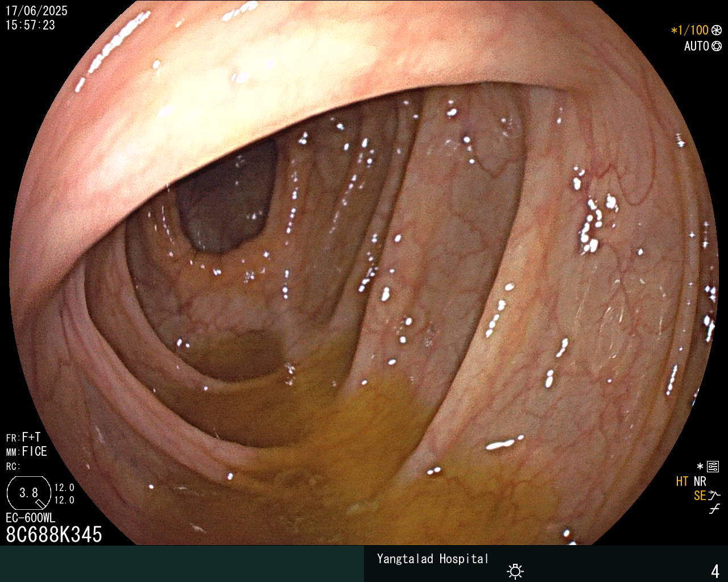Click the lower 12.0 scope value
The image size is (728, 582).
pyautogui.click(x=64, y=500)
